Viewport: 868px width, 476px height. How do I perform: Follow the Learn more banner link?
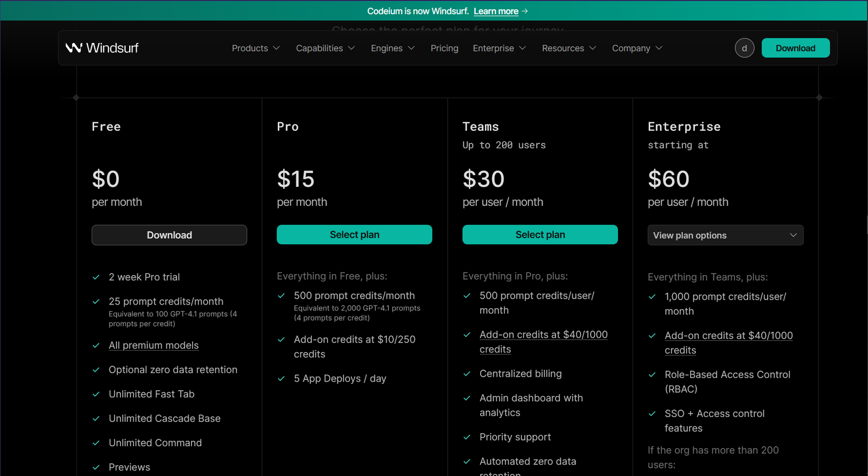pyautogui.click(x=496, y=11)
